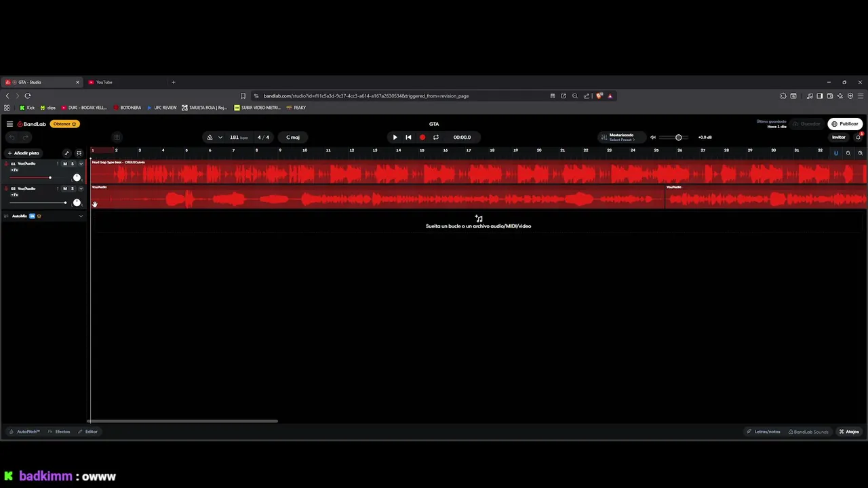Toggle loop cycle mode

pyautogui.click(x=436, y=137)
